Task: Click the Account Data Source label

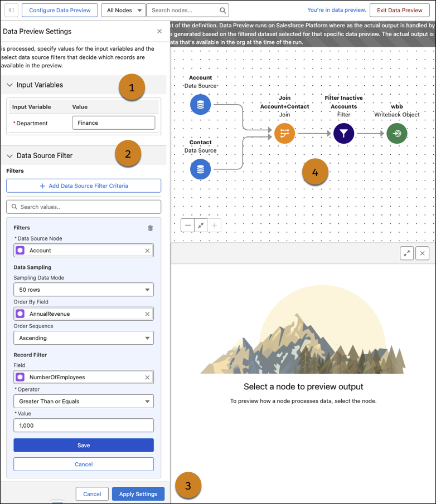Action: pos(201,82)
